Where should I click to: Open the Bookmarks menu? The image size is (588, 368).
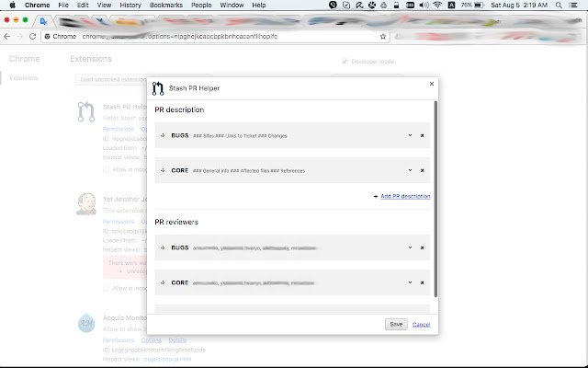point(165,5)
